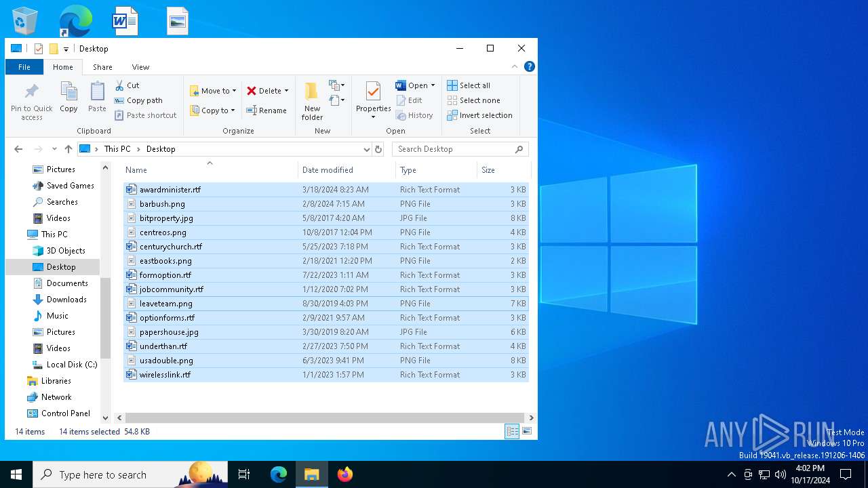Open the Copy to dropdown
This screenshot has height=488, width=868.
tap(212, 110)
